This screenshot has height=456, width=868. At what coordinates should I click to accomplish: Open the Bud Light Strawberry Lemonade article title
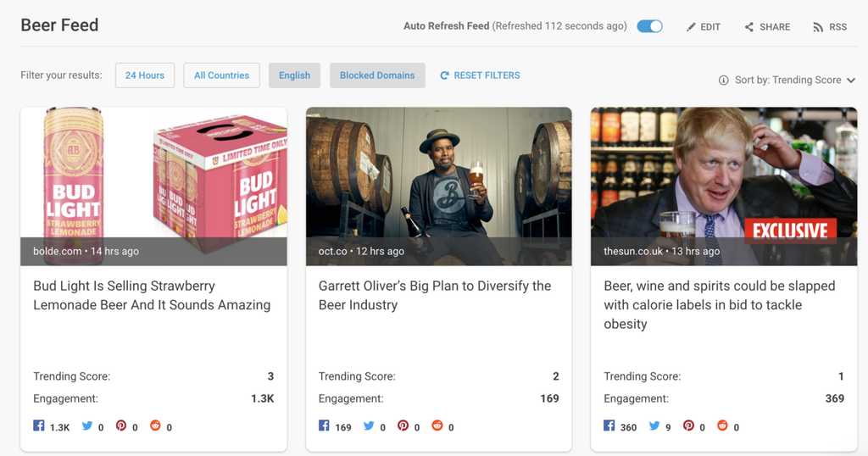pyautogui.click(x=152, y=296)
